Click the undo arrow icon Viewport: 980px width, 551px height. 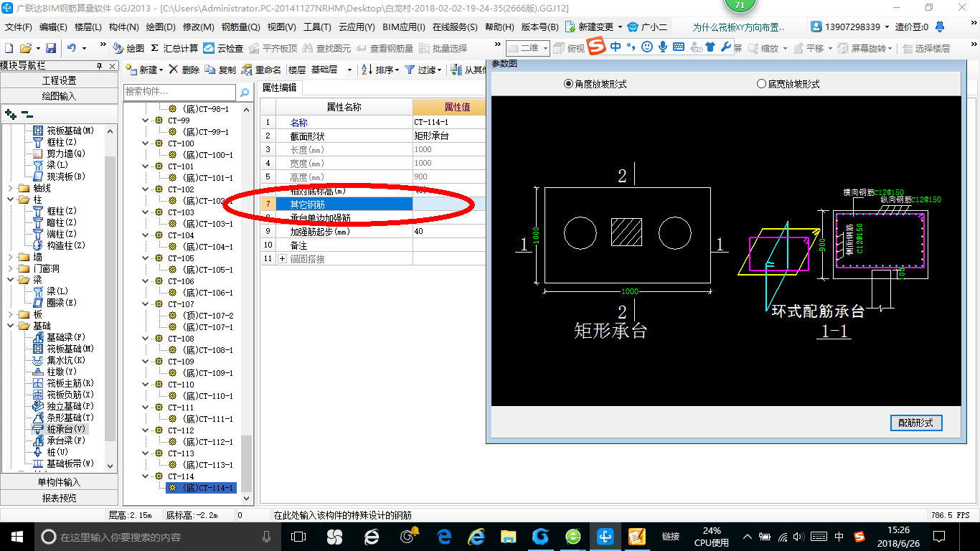tap(72, 48)
